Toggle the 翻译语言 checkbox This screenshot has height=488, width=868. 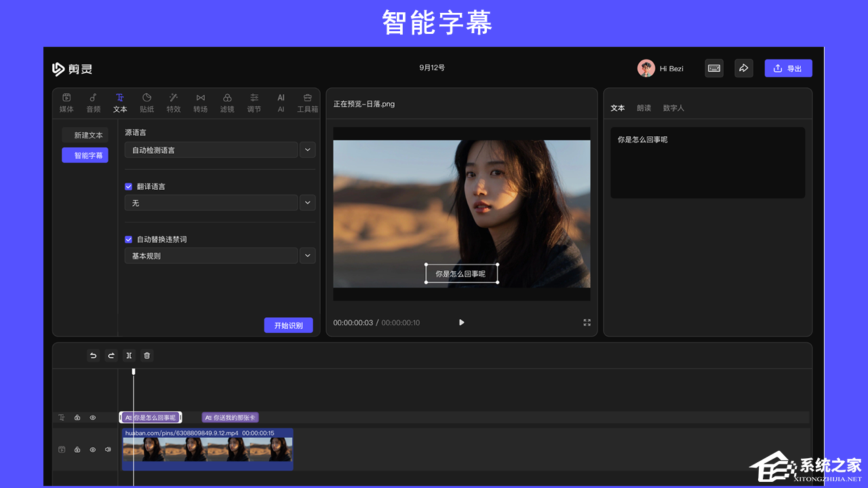coord(129,186)
